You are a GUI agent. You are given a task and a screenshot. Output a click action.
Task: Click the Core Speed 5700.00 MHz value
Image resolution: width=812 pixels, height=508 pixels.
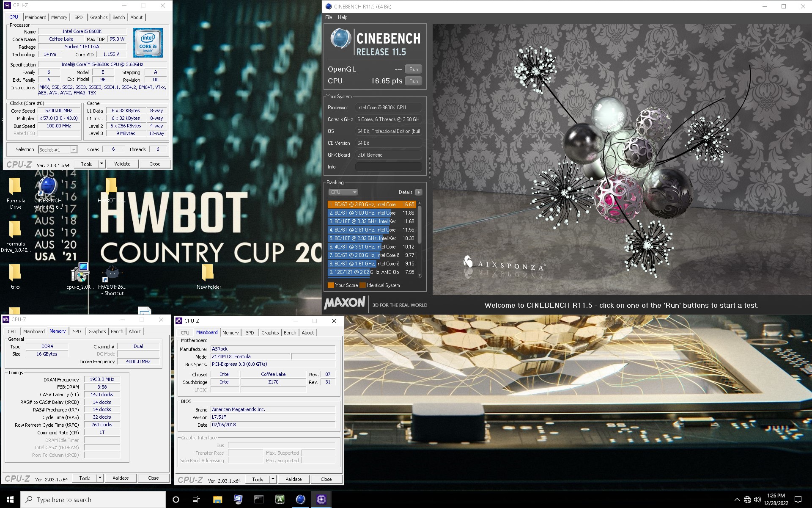[59, 111]
